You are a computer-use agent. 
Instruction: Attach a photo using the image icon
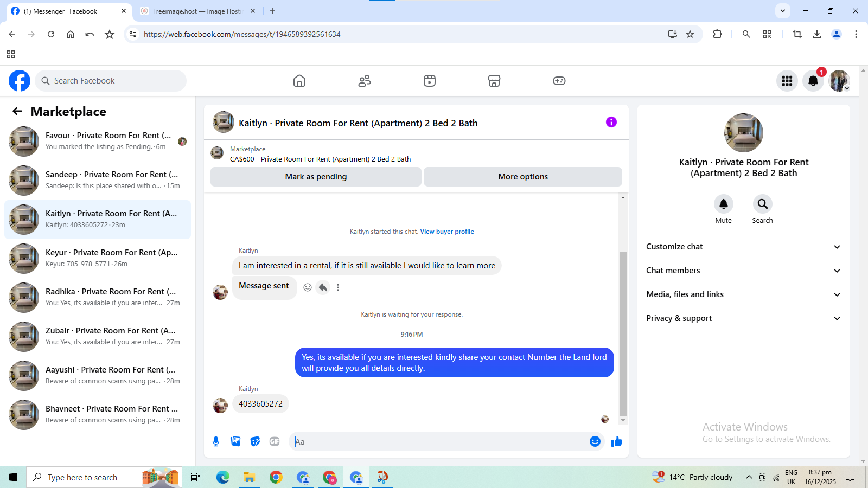click(x=235, y=441)
